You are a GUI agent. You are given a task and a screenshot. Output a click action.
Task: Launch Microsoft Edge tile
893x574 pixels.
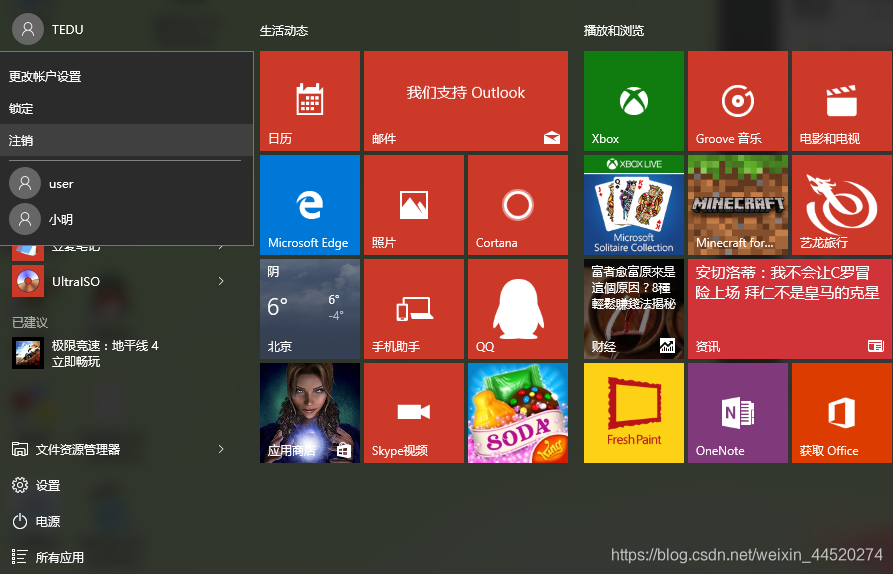(x=310, y=205)
